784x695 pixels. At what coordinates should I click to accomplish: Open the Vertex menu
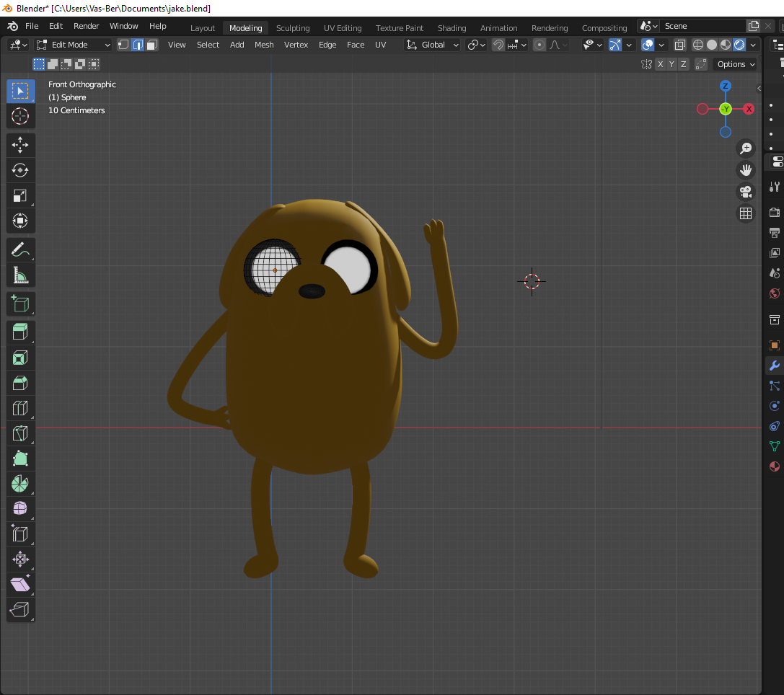[x=296, y=45]
